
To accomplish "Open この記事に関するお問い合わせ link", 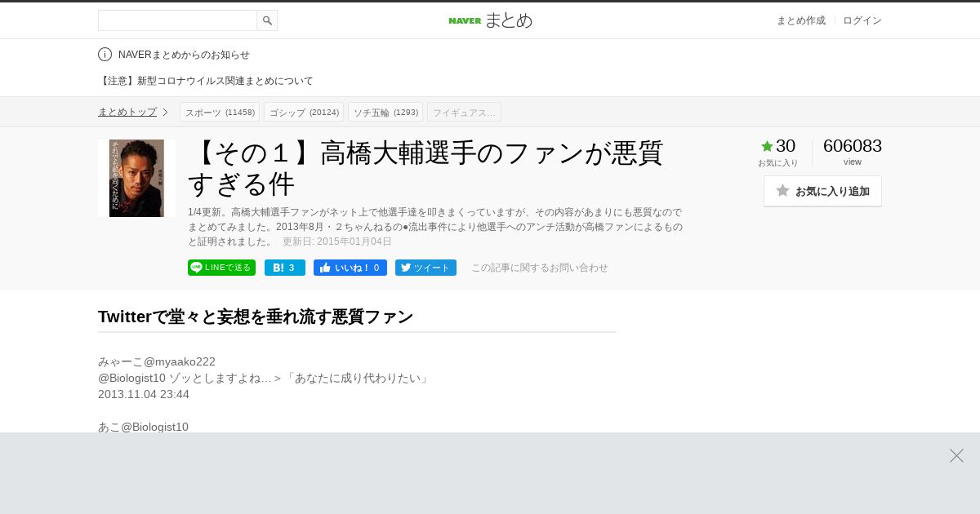I will point(540,268).
